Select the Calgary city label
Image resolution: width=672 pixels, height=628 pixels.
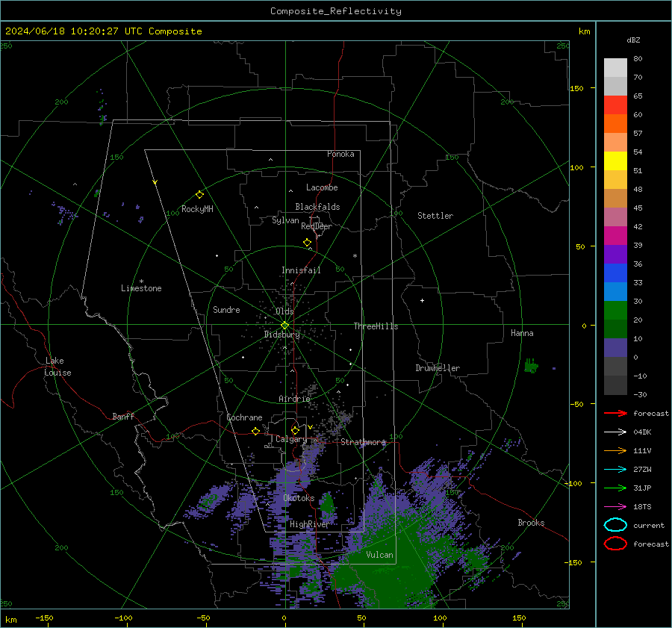click(291, 439)
